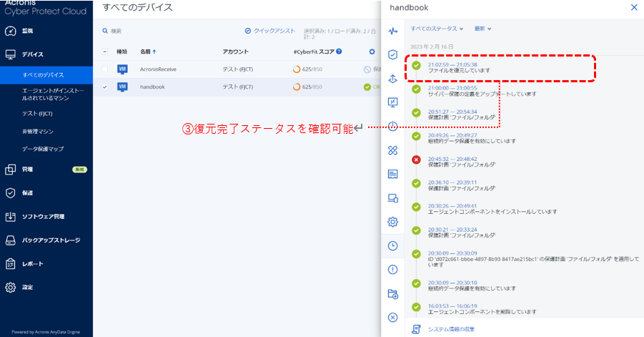Viewport: 644px width, 337px height.
Task: Click the add-to-group folder icon
Action: click(392, 293)
